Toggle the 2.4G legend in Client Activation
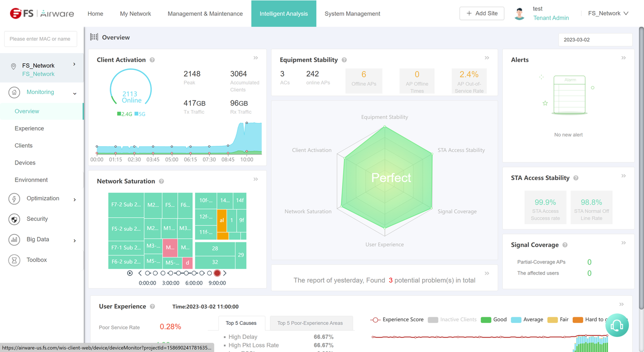 pos(124,114)
